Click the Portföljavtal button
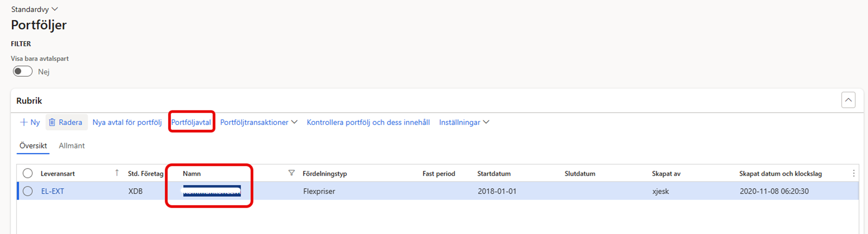Viewport: 868px width, 234px height. coord(191,122)
